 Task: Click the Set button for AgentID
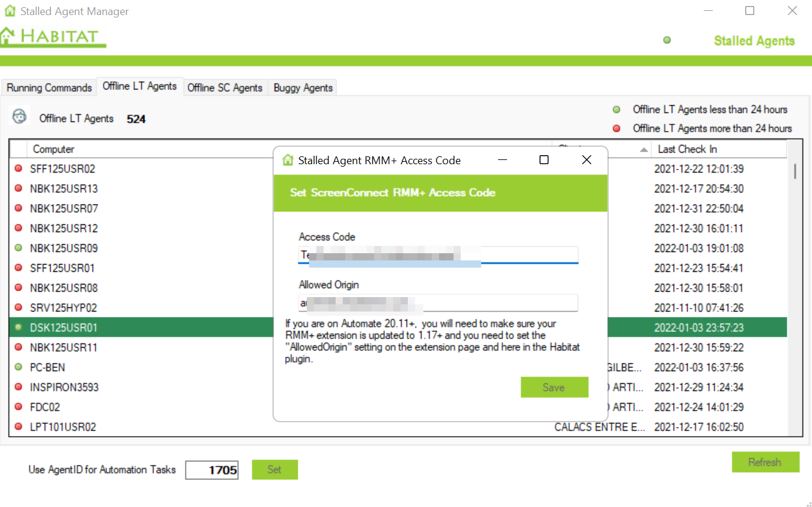point(274,470)
